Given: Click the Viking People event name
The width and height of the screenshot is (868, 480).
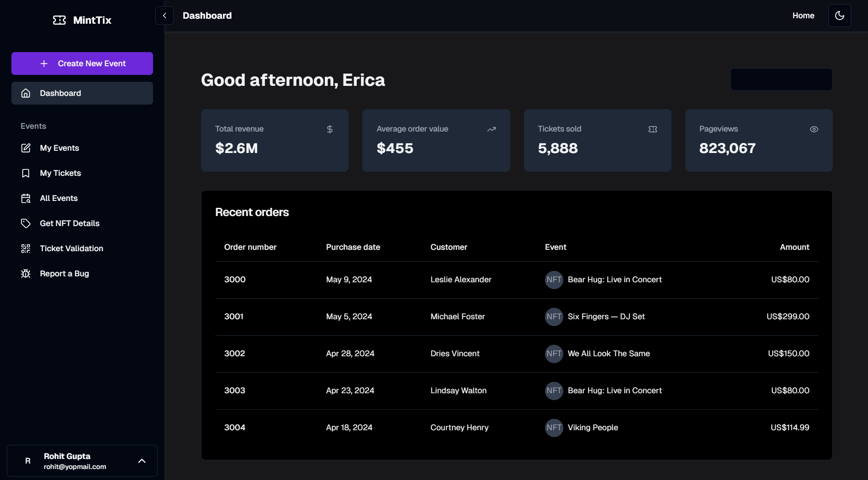Looking at the screenshot, I should [x=593, y=427].
